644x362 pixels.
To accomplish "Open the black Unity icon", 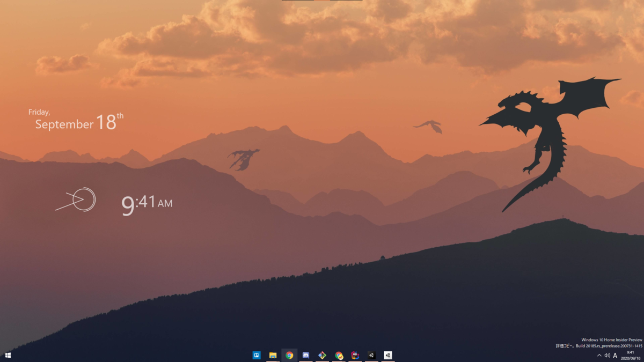I will 371,355.
